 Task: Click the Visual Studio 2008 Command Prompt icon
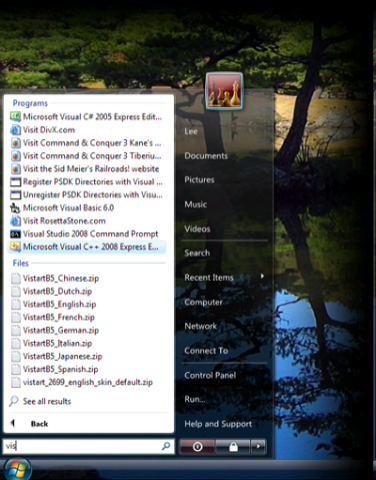[15, 234]
